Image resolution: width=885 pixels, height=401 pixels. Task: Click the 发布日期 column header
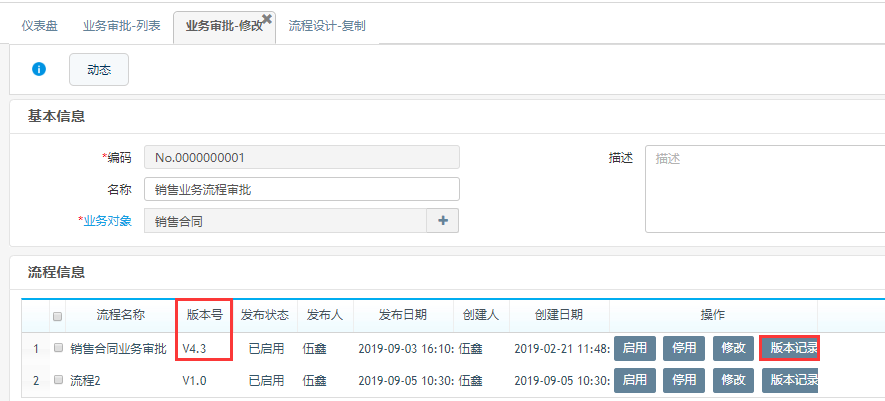click(403, 315)
